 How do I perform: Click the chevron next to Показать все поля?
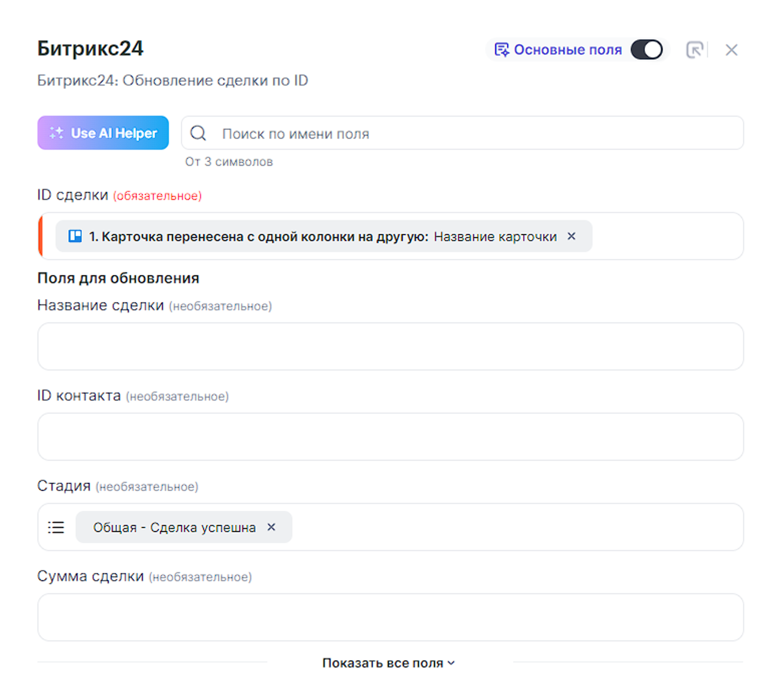[x=451, y=663]
